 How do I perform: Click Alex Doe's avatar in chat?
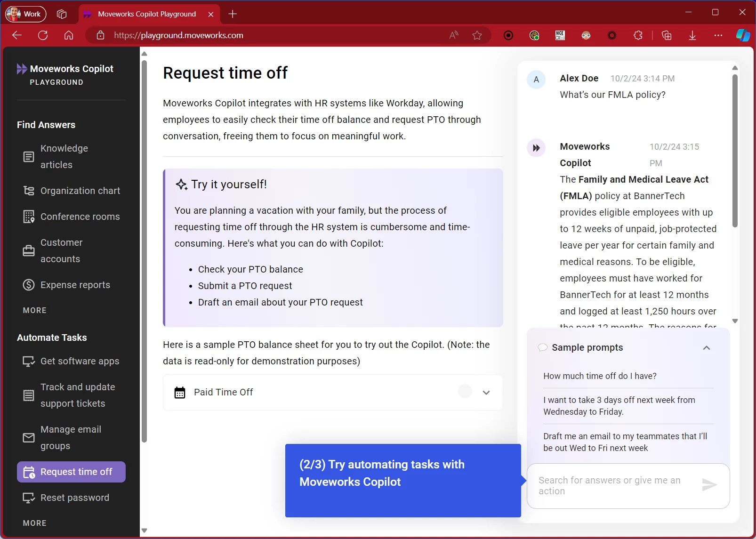pyautogui.click(x=536, y=80)
